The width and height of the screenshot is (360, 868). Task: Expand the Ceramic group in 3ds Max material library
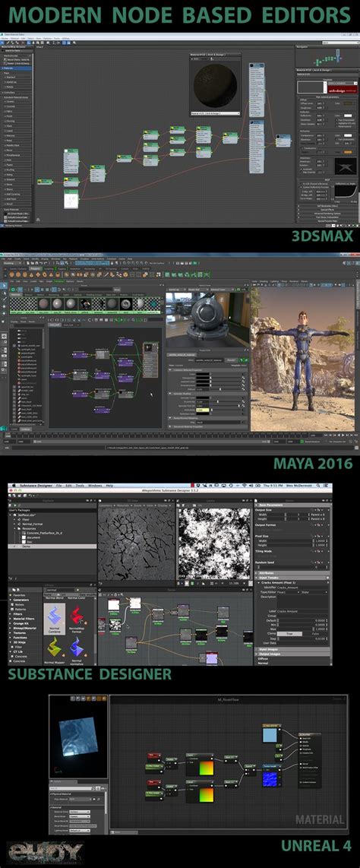[16, 101]
